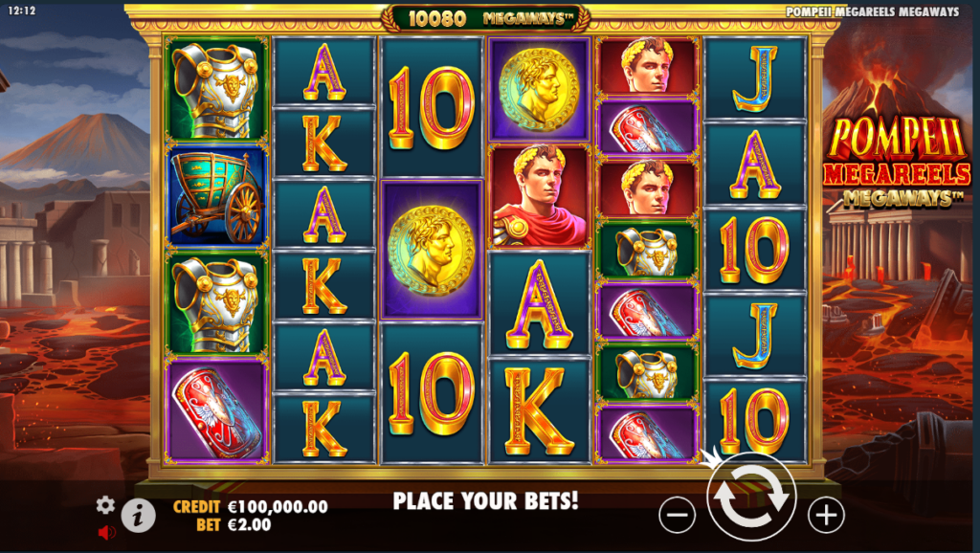Click the circular spin button
The height and width of the screenshot is (553, 980).
click(751, 497)
